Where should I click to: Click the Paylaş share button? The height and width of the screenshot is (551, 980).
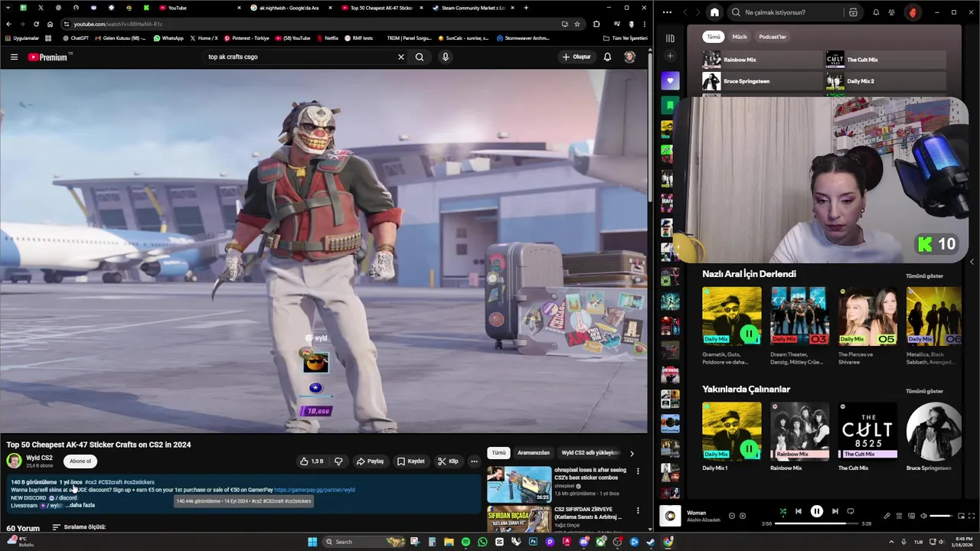pos(371,461)
